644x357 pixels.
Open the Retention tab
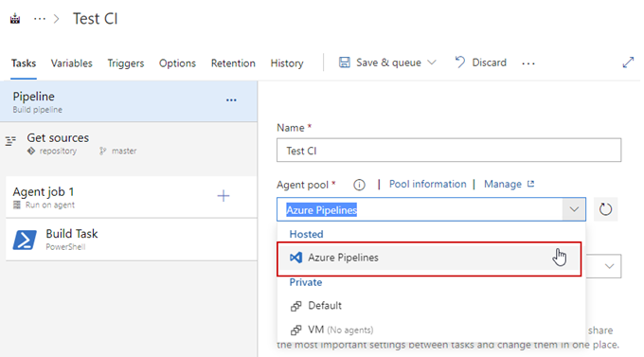point(233,63)
